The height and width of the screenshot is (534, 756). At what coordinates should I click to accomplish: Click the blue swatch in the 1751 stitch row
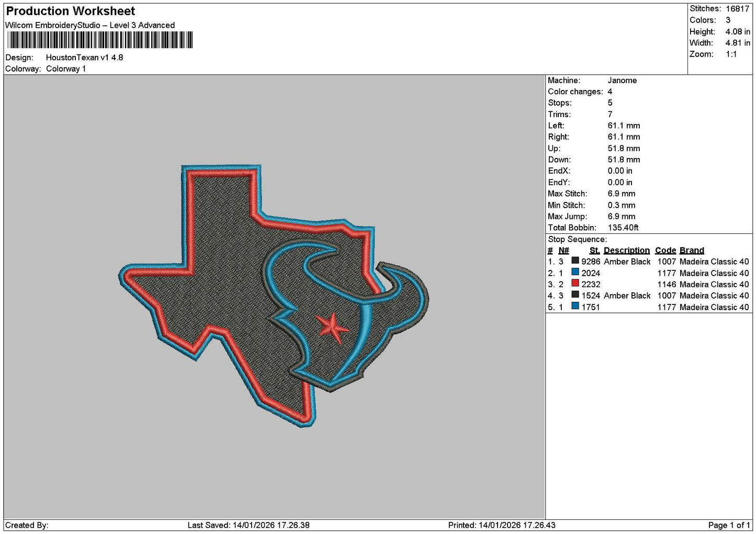pos(575,306)
